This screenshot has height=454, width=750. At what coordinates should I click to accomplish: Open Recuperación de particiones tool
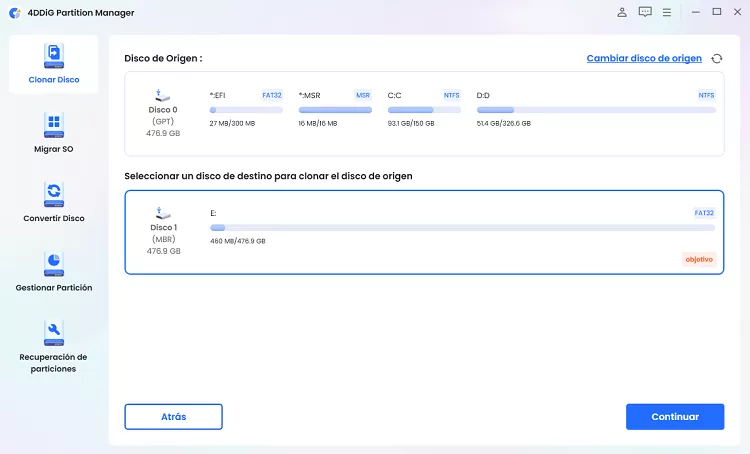click(x=54, y=332)
